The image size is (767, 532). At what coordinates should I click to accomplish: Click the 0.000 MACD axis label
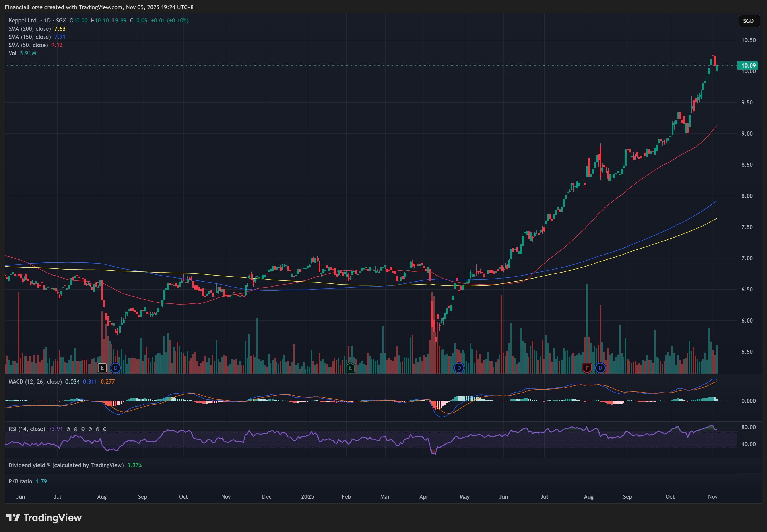coord(748,401)
